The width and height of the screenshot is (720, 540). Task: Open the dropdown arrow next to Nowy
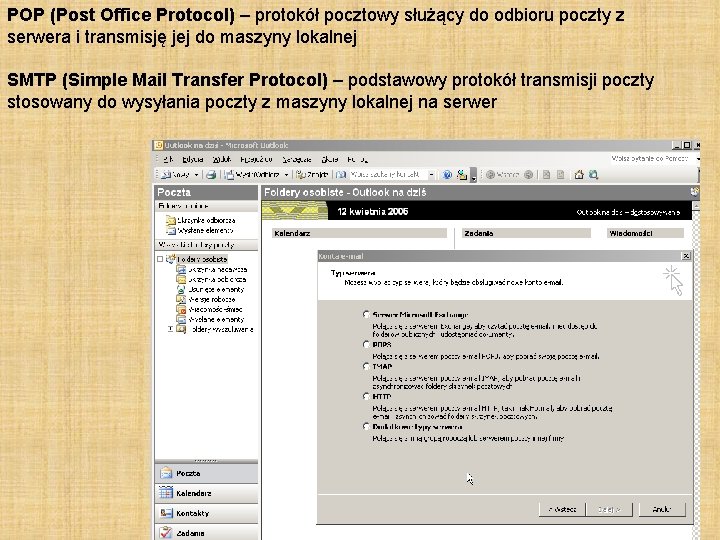[x=196, y=174]
